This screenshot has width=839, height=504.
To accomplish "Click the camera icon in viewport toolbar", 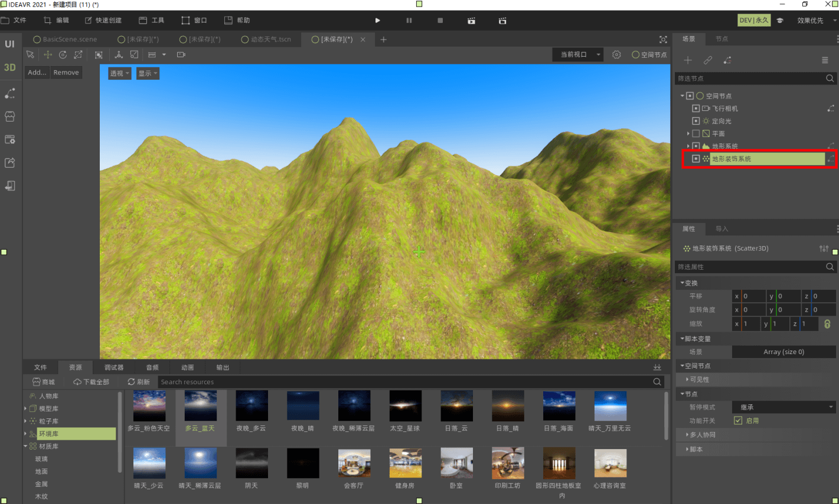I will [x=181, y=54].
